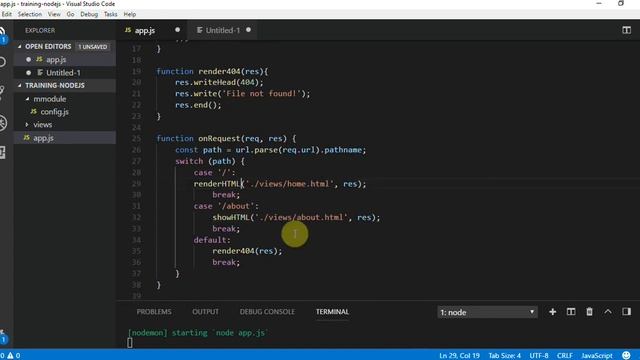Open the DEBUG CONSOLE panel tab
Image resolution: width=640 pixels, height=360 pixels.
(x=267, y=312)
